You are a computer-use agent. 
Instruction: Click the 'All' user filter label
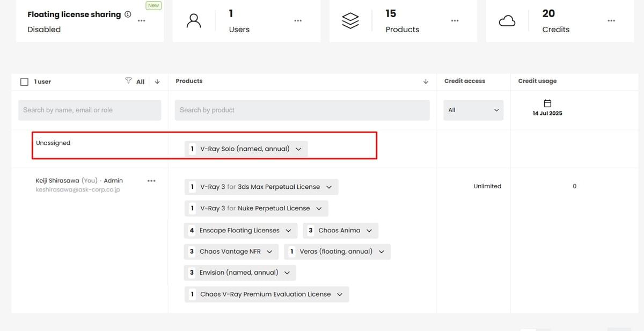coord(140,82)
